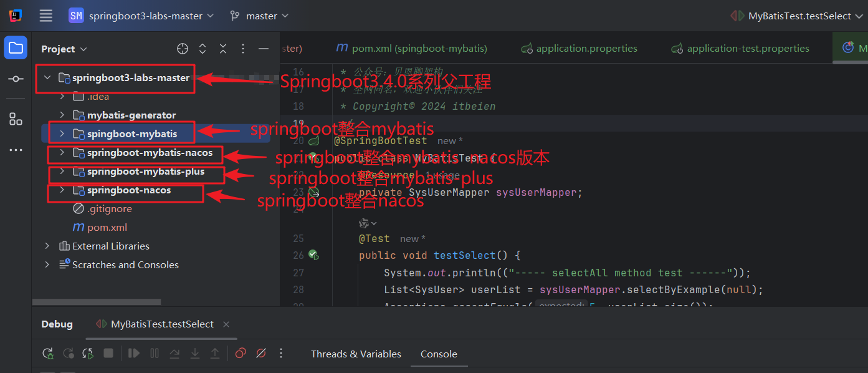Viewport: 868px width, 373px height.
Task: Open the Commit tool window icon
Action: [16, 79]
